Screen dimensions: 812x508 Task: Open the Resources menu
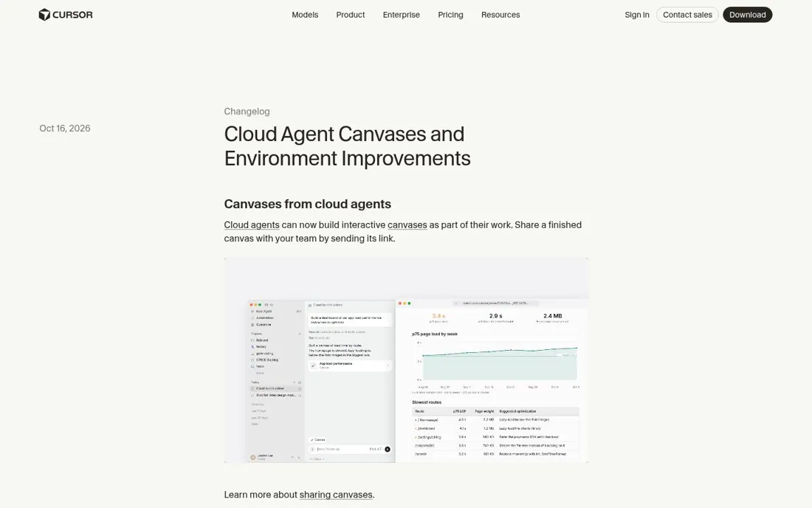500,15
